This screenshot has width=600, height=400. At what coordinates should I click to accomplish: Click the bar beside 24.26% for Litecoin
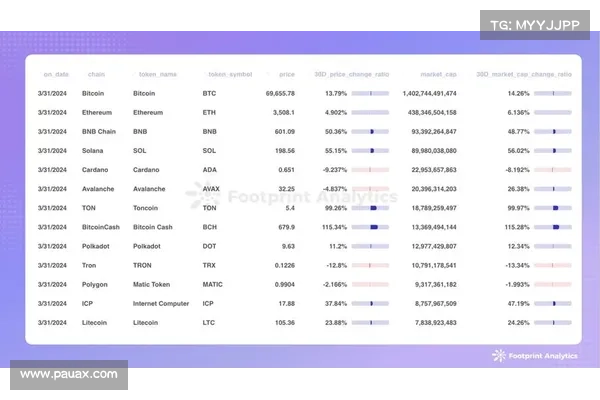point(553,323)
